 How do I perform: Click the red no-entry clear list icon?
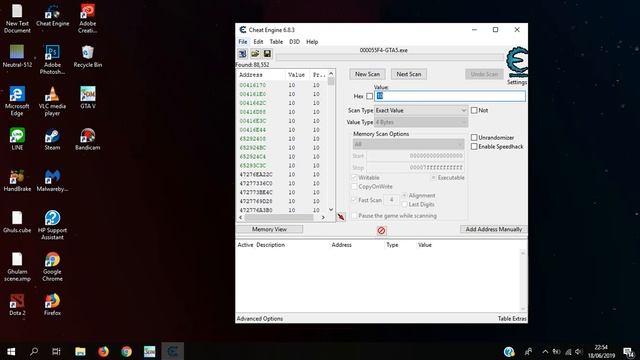point(381,231)
